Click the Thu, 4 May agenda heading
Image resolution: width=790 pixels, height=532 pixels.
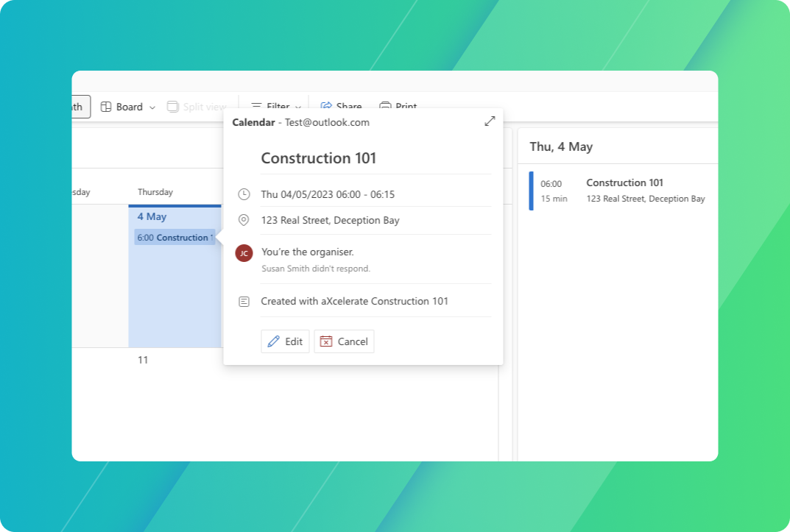pyautogui.click(x=561, y=146)
